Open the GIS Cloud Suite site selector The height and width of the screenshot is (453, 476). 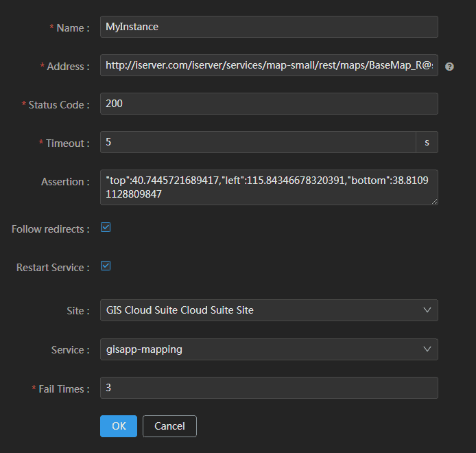pos(261,310)
